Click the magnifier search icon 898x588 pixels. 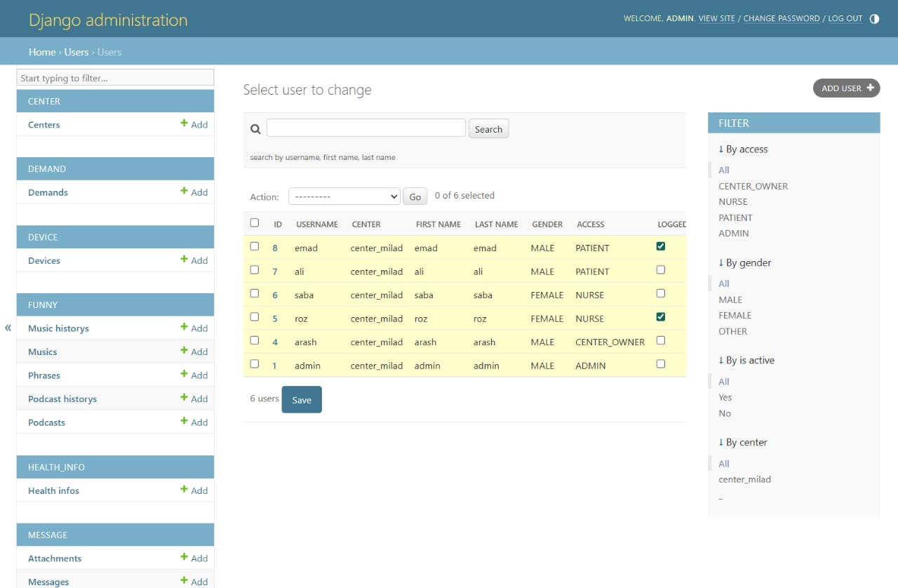pyautogui.click(x=255, y=129)
